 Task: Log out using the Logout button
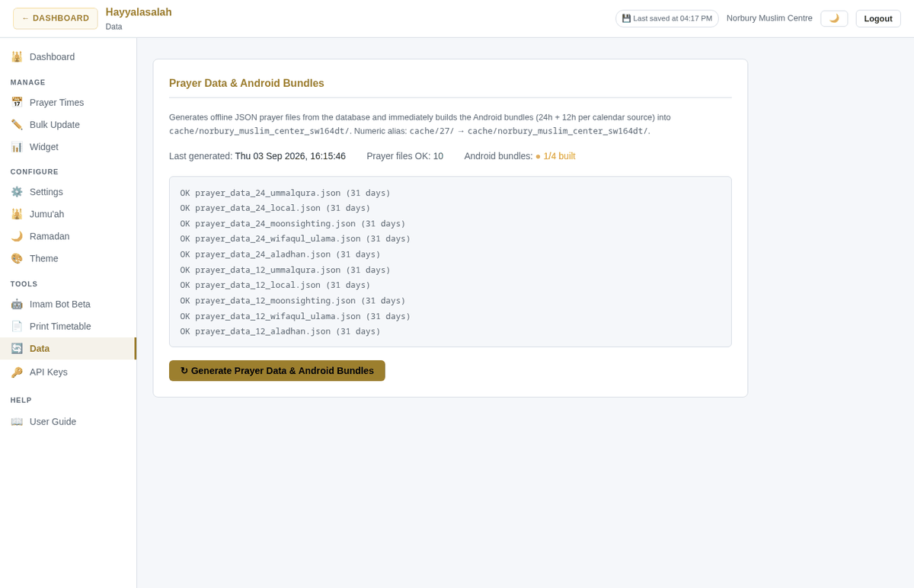click(x=878, y=18)
